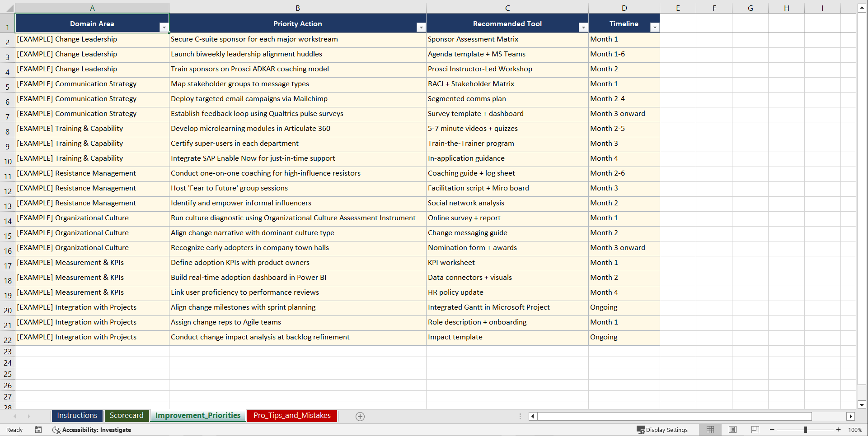The image size is (868, 436).
Task: Switch to Normal view in status bar
Action: (x=710, y=430)
